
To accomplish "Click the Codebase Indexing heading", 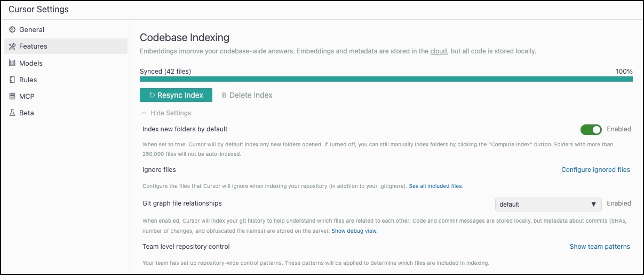I will [x=185, y=37].
